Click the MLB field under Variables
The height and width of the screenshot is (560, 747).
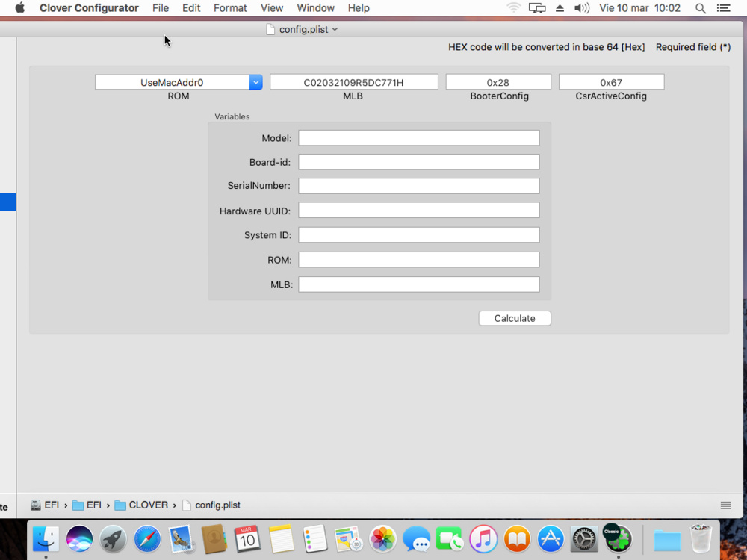pos(419,284)
